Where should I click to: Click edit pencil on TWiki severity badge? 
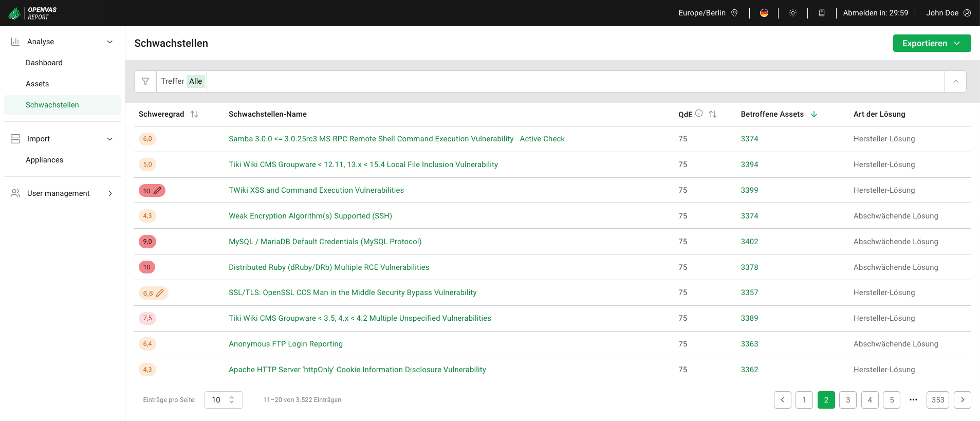158,191
